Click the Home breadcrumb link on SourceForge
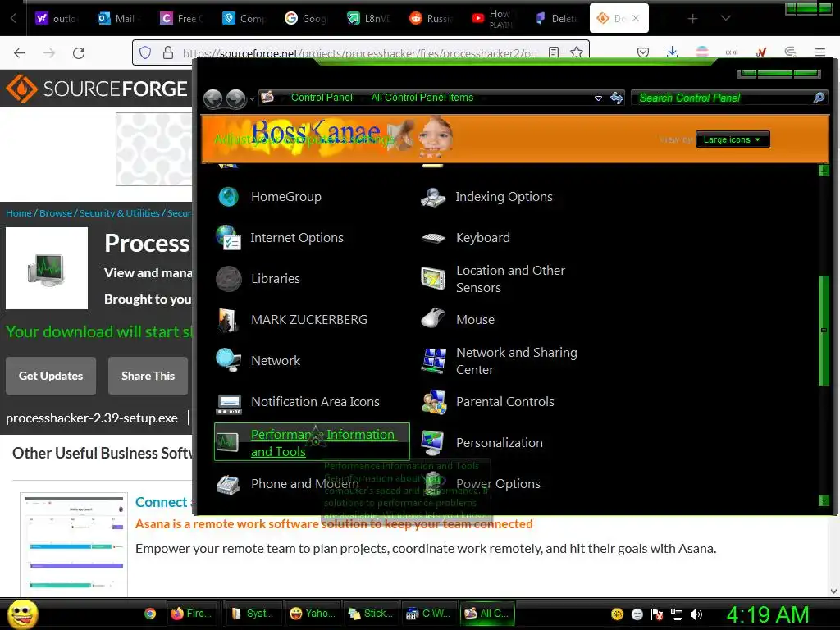The height and width of the screenshot is (630, 840). coord(19,213)
